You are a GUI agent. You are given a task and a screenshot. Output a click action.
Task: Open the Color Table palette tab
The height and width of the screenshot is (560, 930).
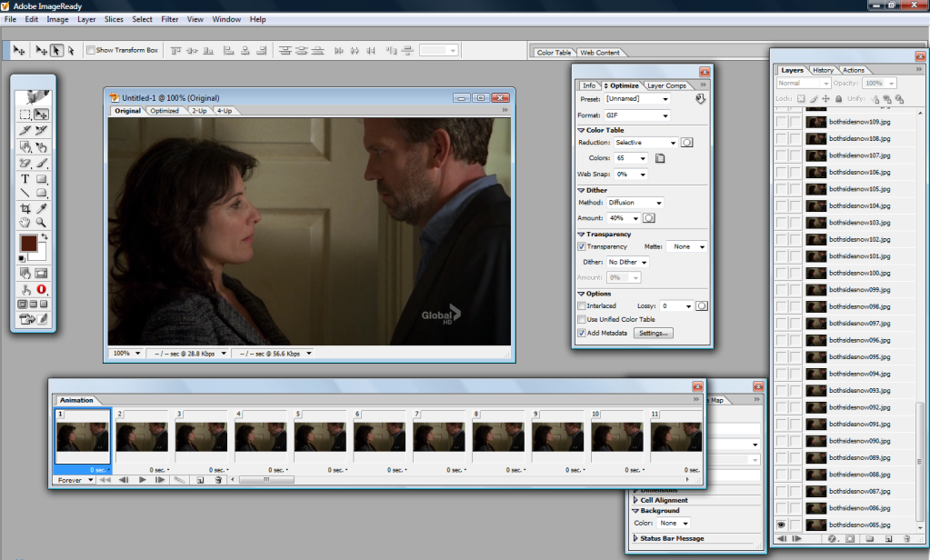[x=554, y=53]
